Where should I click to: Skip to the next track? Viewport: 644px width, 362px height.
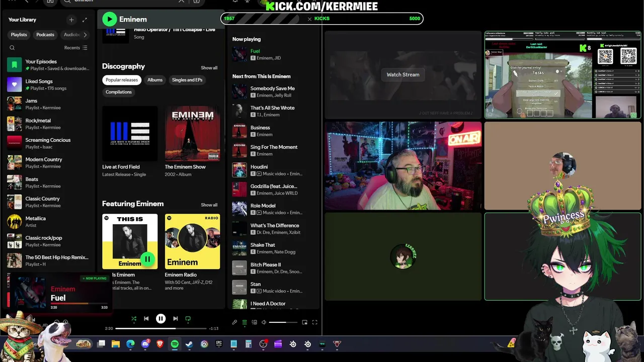(175, 319)
